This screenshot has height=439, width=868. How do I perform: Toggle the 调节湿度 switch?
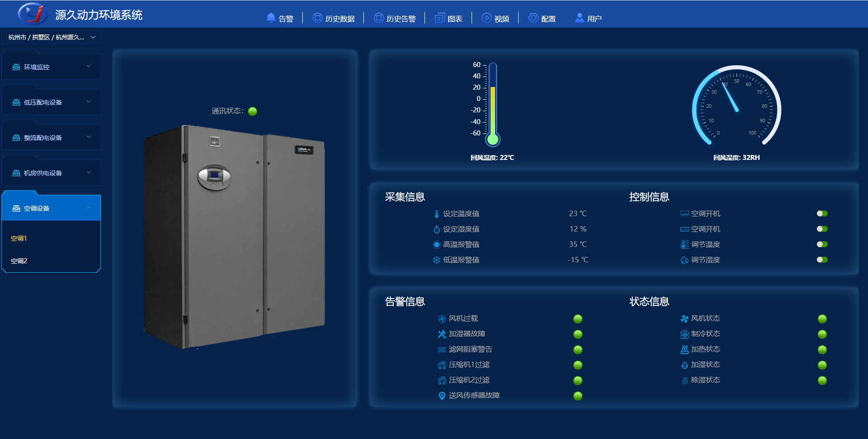[822, 260]
